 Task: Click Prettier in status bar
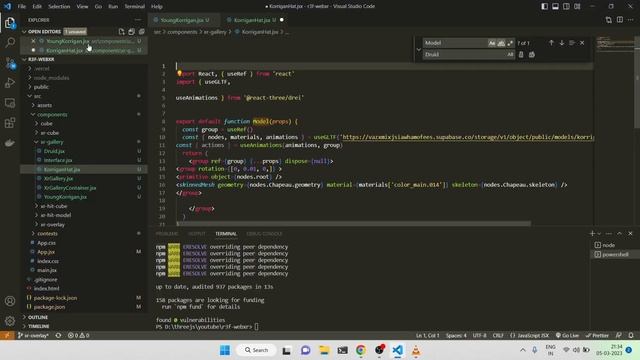[x=597, y=336]
